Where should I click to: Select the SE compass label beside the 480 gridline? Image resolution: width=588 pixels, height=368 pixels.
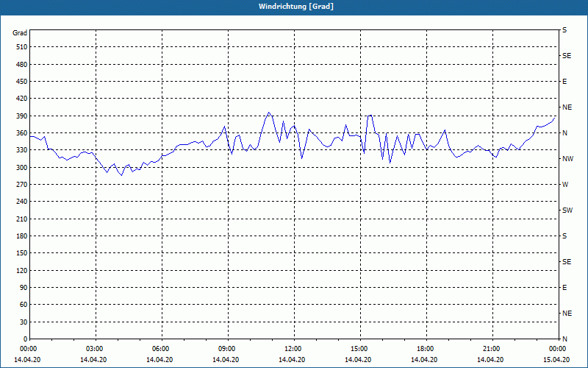tap(567, 56)
